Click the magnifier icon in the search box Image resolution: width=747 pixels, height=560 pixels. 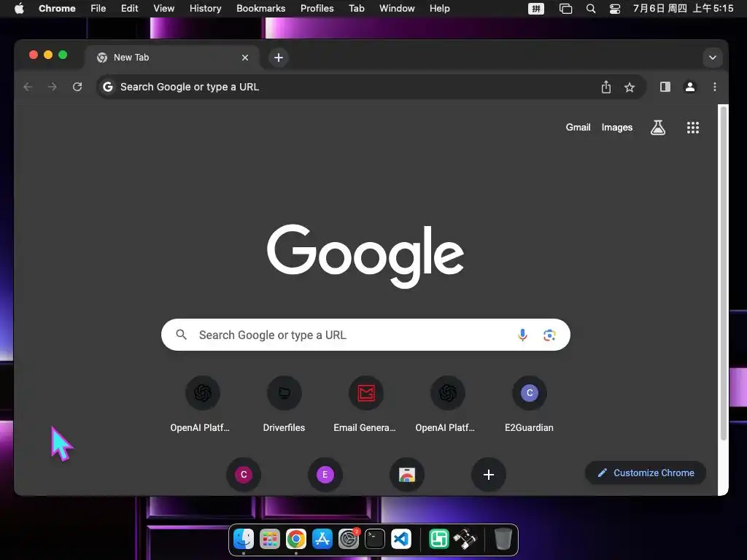pyautogui.click(x=181, y=335)
